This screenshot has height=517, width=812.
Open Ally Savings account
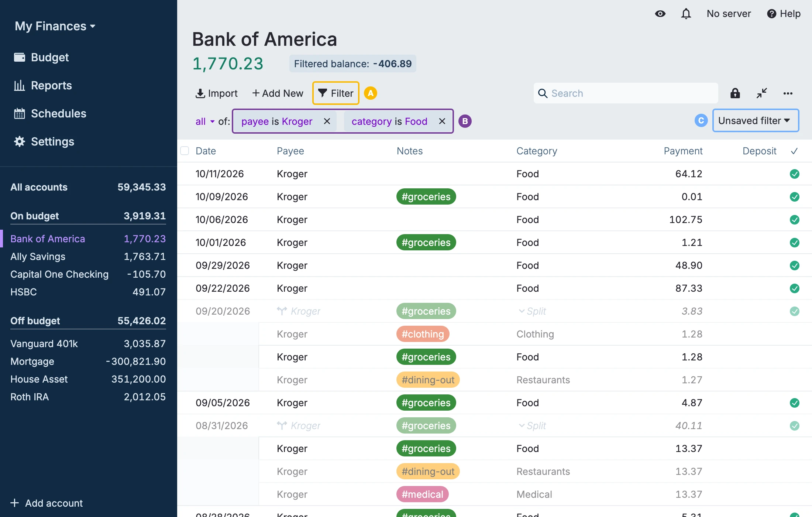(x=88, y=256)
